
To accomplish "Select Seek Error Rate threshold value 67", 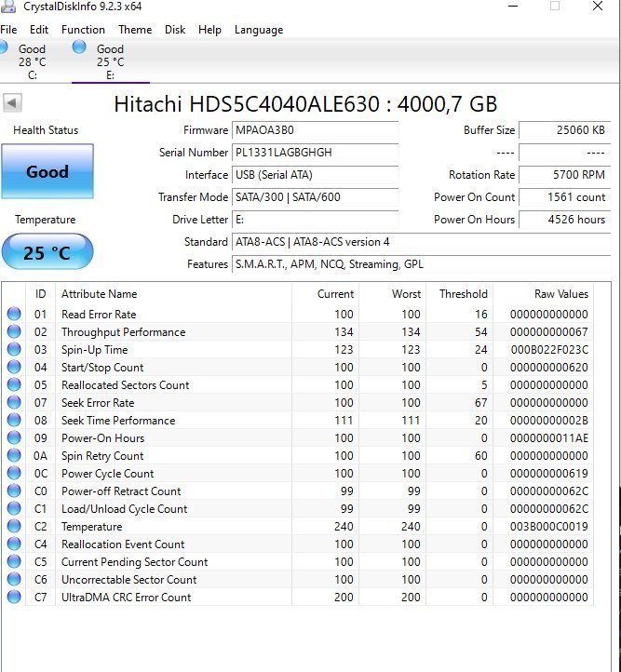I will [480, 402].
